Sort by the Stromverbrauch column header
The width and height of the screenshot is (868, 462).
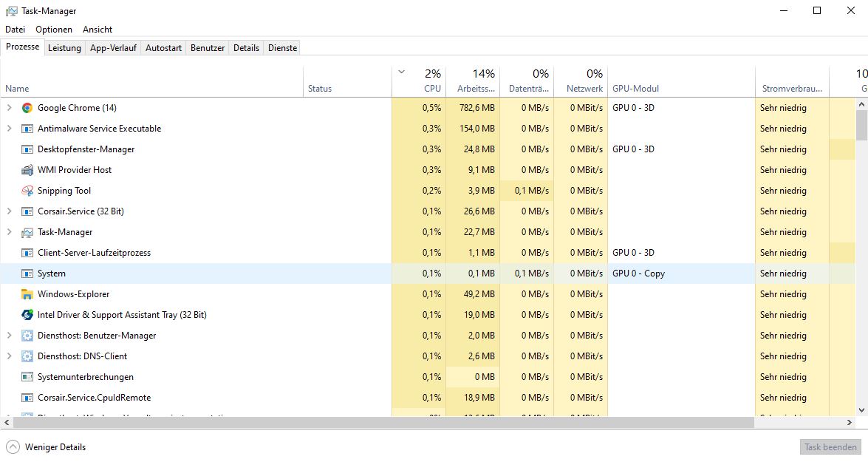(792, 82)
